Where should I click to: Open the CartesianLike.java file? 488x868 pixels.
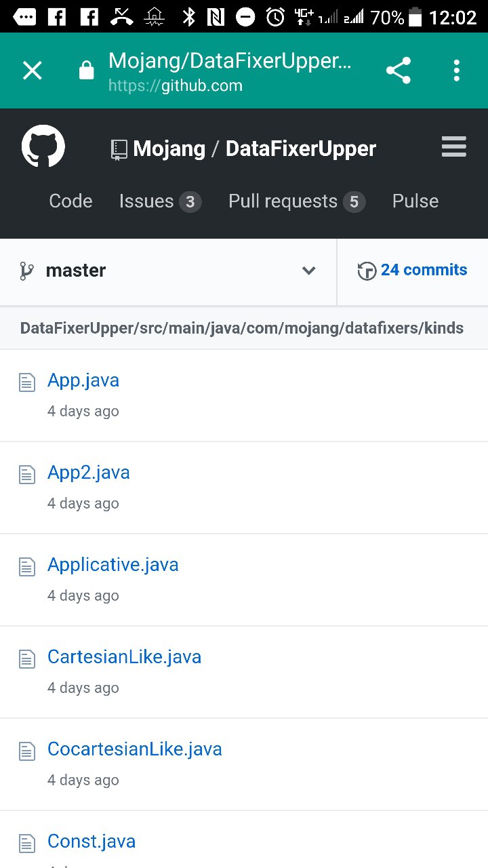[125, 657]
